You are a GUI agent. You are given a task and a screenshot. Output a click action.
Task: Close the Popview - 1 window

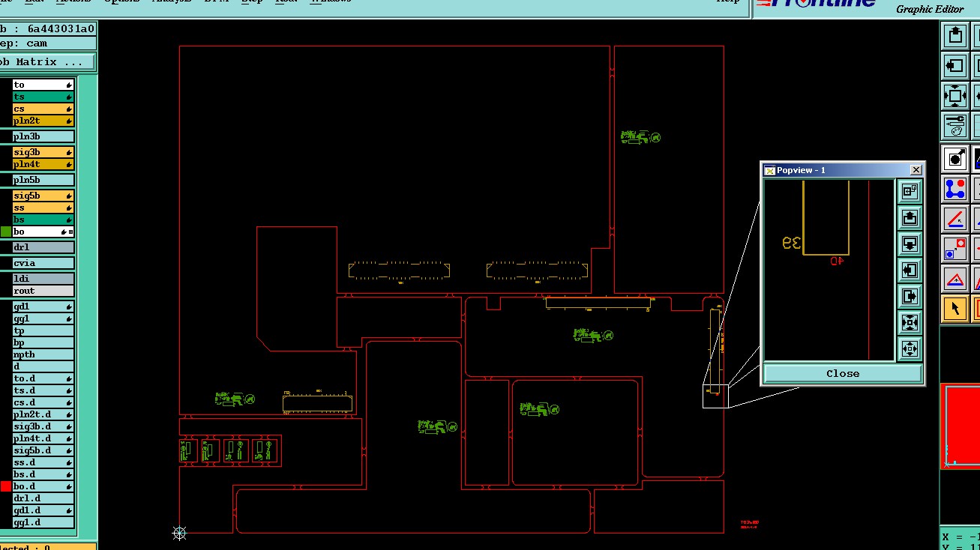point(843,373)
